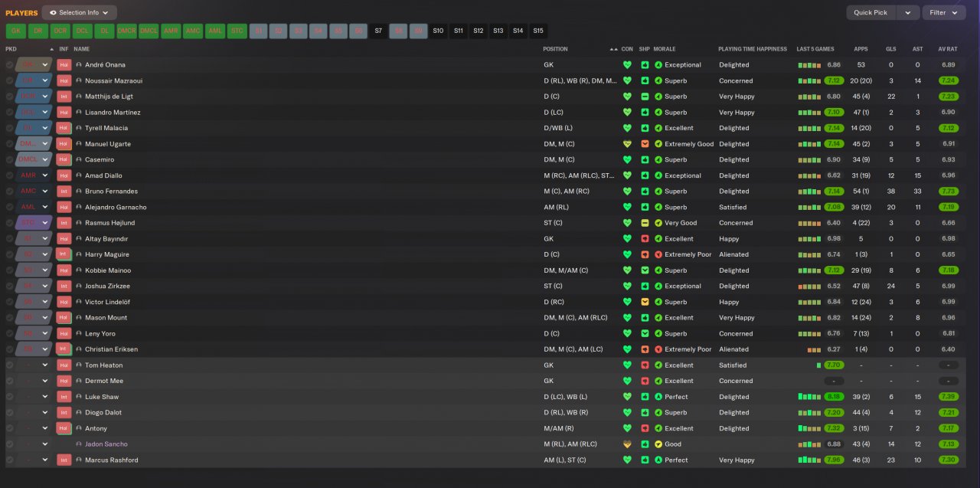Click the Hol info badge for Tom Heaton
Image resolution: width=980 pixels, height=488 pixels.
pos(64,365)
